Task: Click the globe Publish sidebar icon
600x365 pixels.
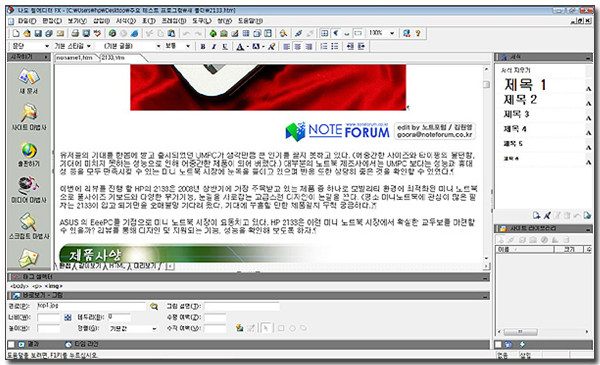Action: [x=29, y=154]
